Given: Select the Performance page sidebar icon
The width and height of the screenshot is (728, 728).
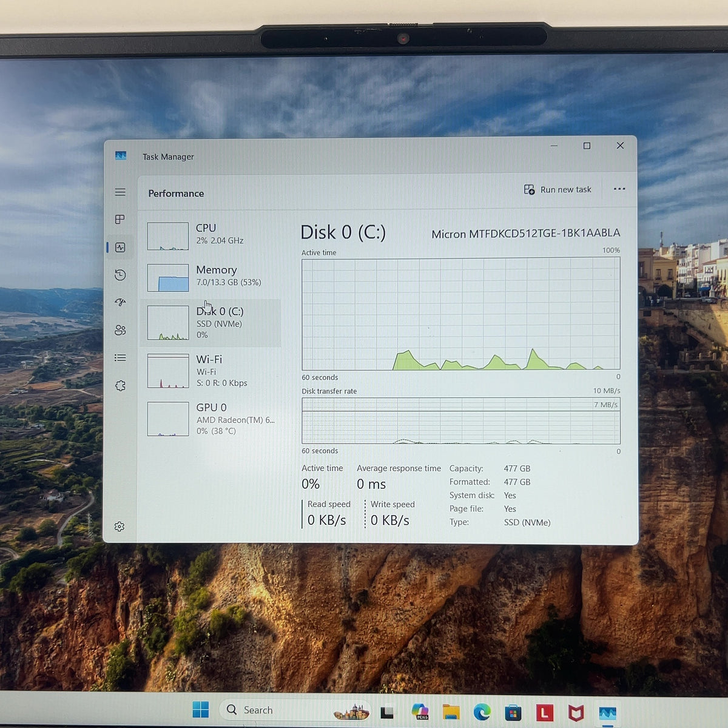Looking at the screenshot, I should pos(120,248).
